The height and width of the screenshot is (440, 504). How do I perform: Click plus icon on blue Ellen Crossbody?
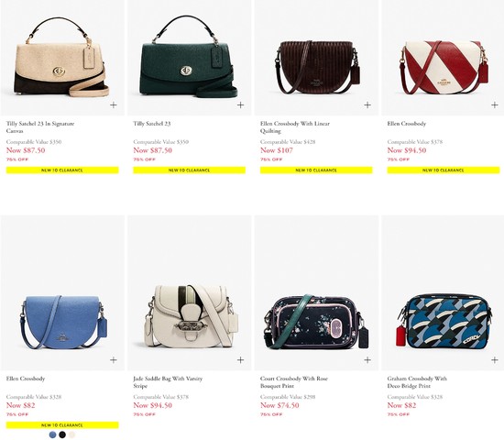pyautogui.click(x=114, y=360)
